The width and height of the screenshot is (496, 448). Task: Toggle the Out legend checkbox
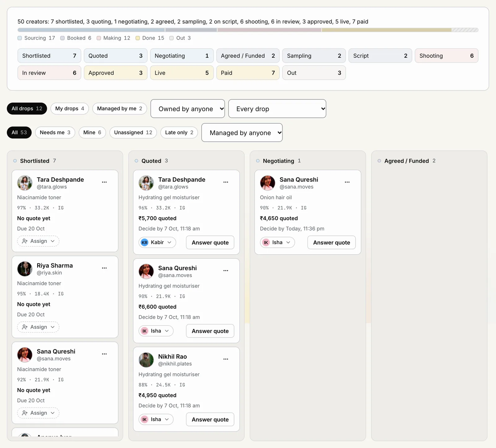pyautogui.click(x=171, y=38)
